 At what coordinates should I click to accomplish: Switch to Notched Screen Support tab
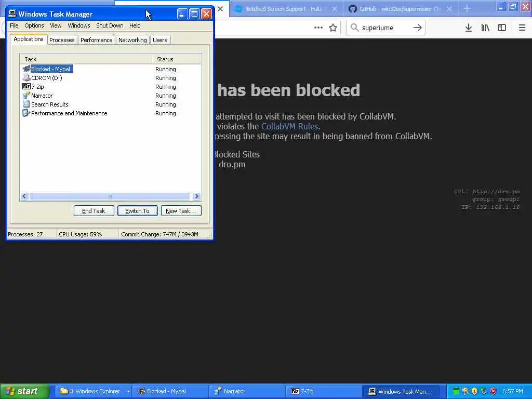tap(287, 9)
